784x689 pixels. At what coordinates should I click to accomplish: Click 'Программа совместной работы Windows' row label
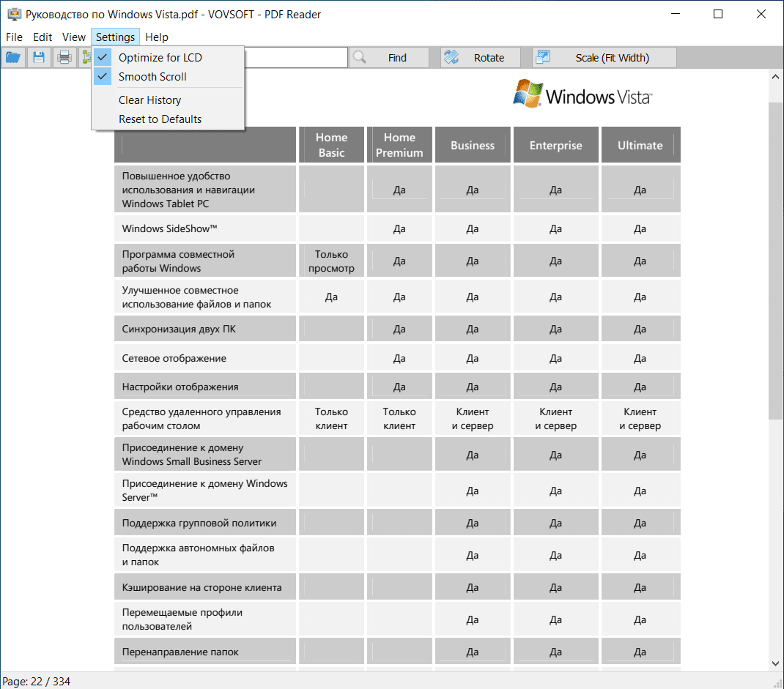(178, 261)
